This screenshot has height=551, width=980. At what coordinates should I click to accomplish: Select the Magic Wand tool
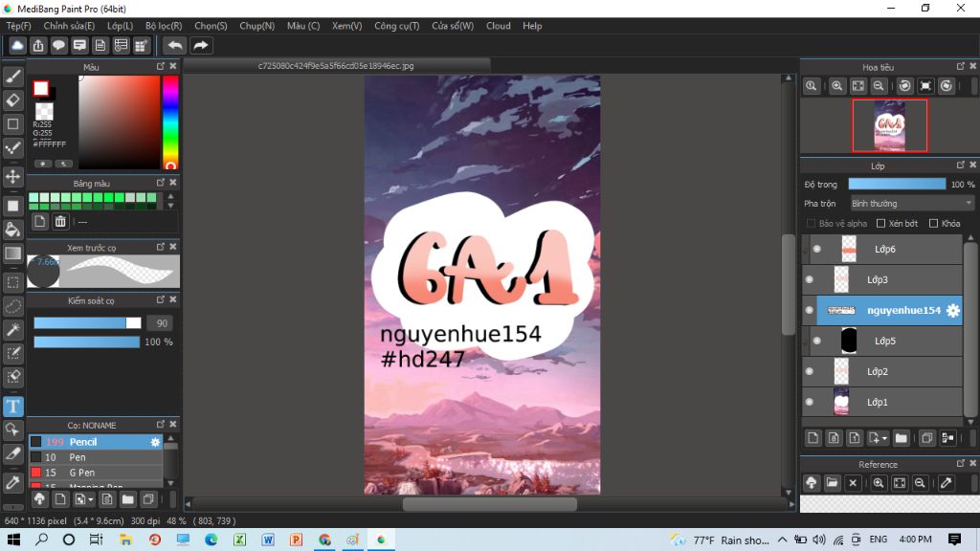pyautogui.click(x=13, y=330)
